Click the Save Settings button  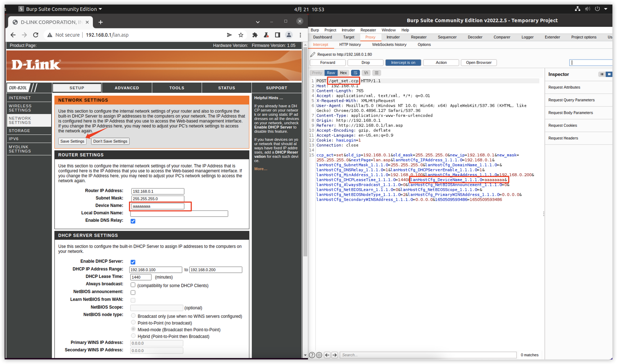[72, 141]
